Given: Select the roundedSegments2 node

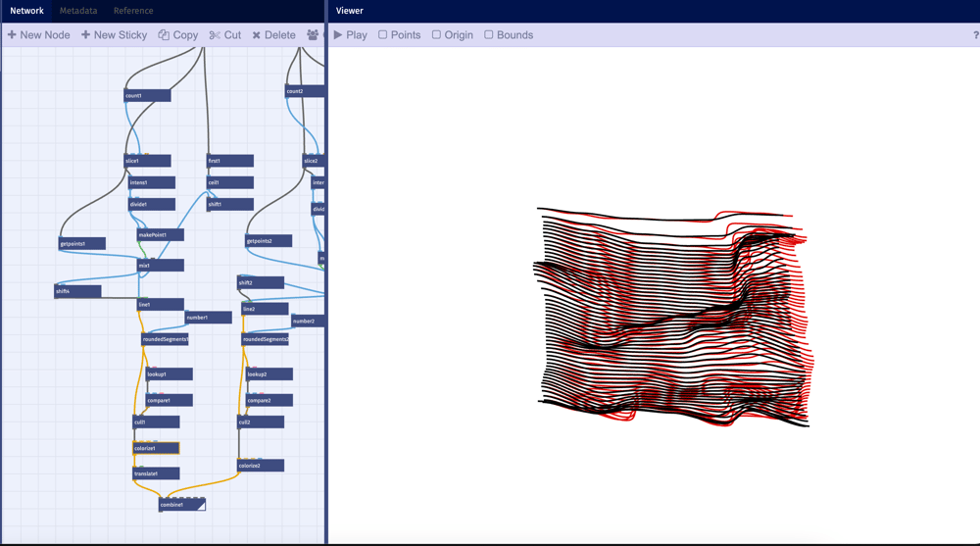Looking at the screenshot, I should (x=265, y=339).
